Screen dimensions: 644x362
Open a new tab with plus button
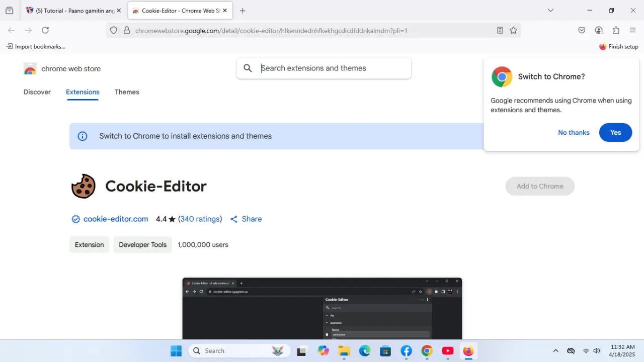coord(243,11)
